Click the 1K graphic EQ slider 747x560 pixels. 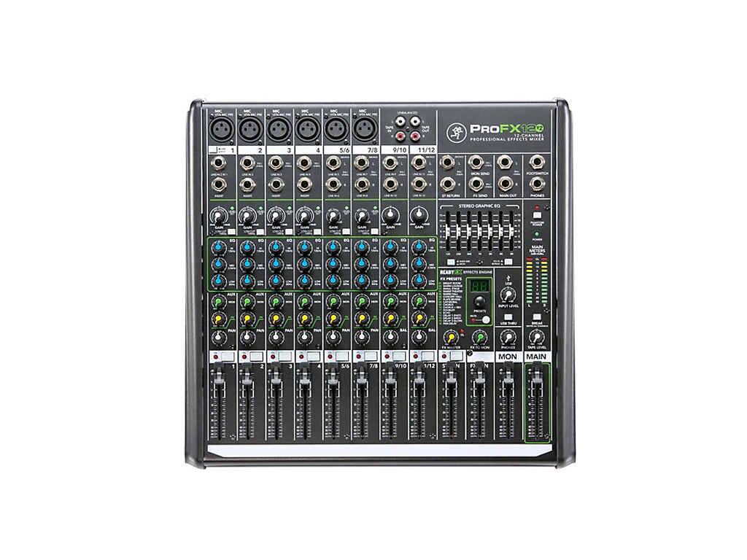click(x=479, y=230)
